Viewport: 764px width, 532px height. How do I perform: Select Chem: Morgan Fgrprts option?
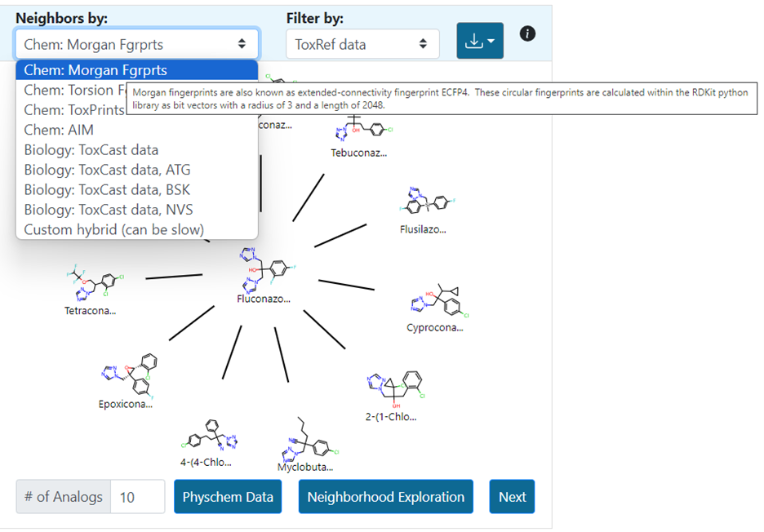click(x=137, y=70)
